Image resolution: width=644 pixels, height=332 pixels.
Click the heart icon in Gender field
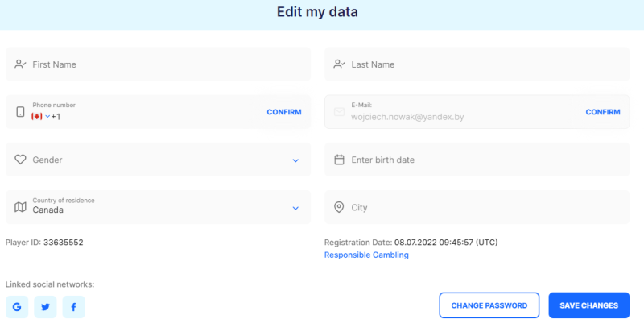point(21,160)
